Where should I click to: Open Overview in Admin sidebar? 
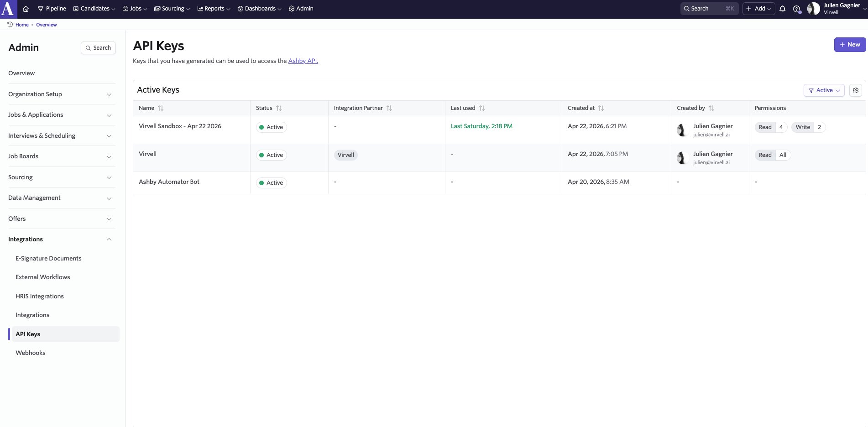pyautogui.click(x=21, y=73)
